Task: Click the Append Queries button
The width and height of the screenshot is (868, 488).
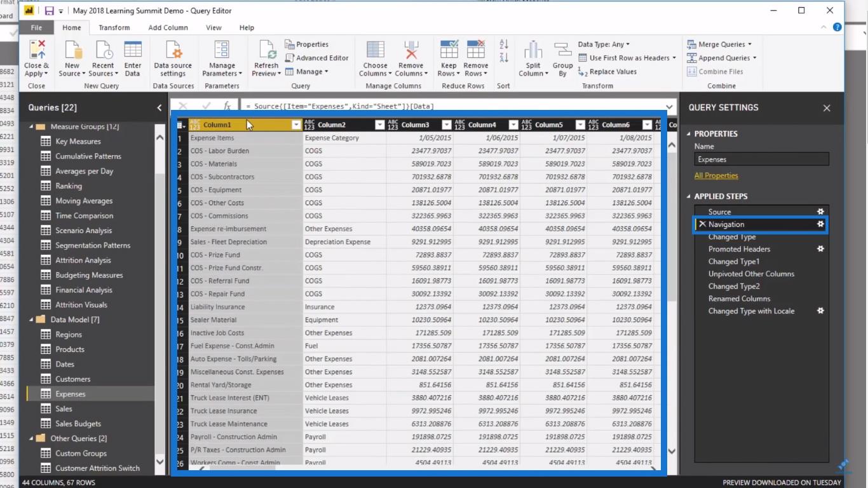Action: [722, 58]
